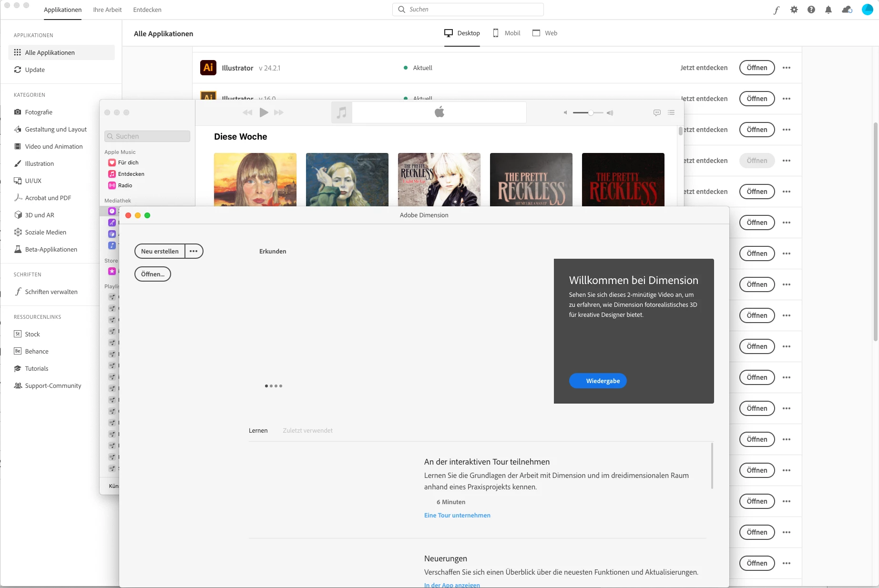Switch to Zuletzt verwendet tab
This screenshot has width=879, height=588.
308,430
